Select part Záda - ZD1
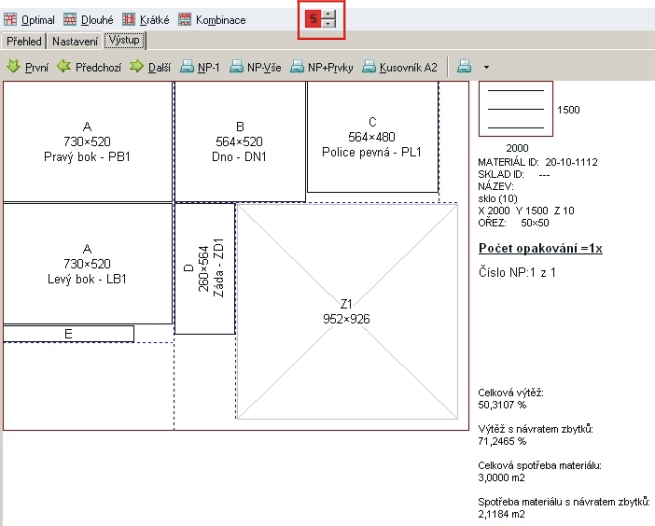The width and height of the screenshot is (655, 526). coord(205,269)
